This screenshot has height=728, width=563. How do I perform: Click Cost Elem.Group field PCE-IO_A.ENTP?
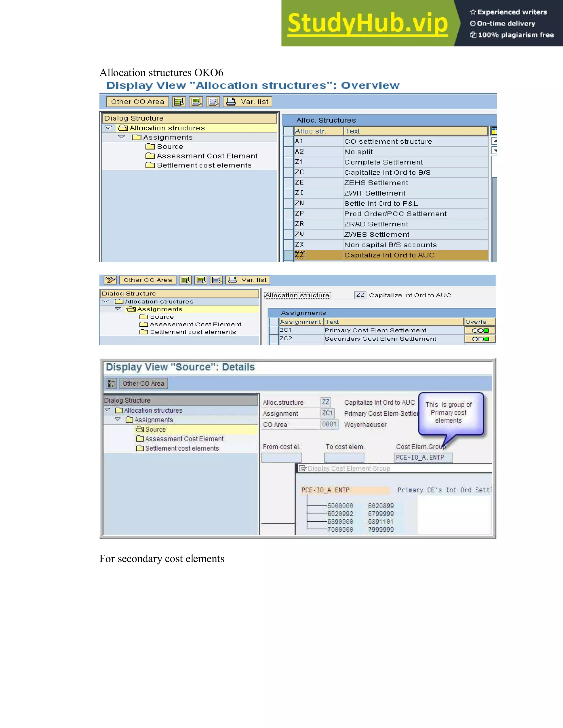(x=424, y=457)
